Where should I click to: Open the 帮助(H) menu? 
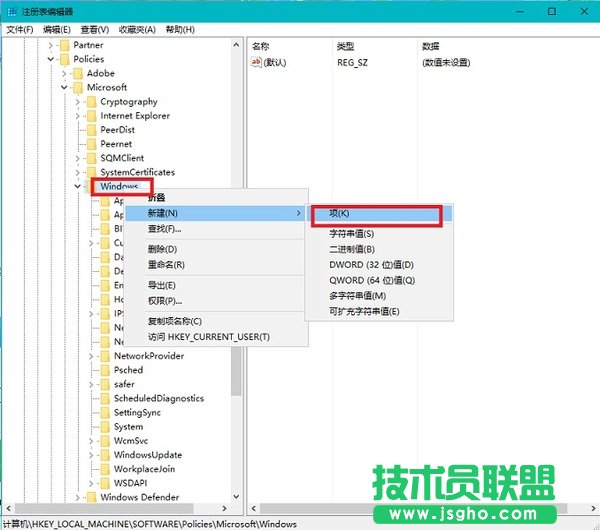click(x=180, y=29)
